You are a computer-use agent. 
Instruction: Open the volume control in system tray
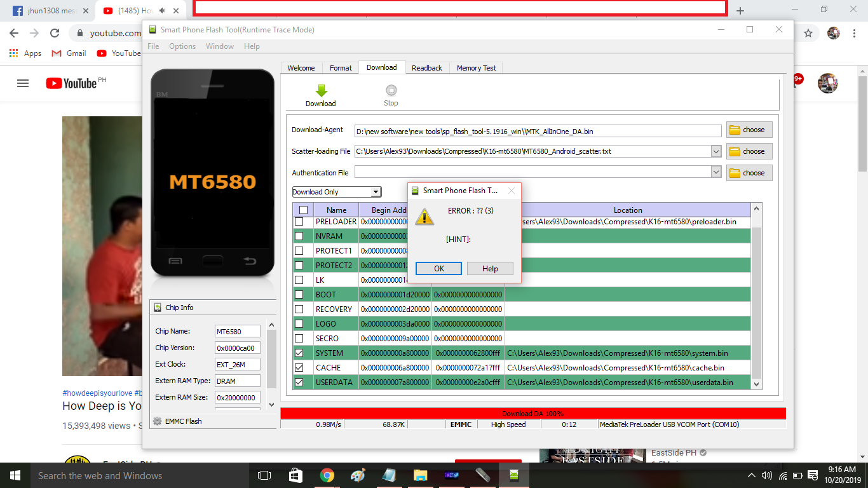(x=767, y=475)
